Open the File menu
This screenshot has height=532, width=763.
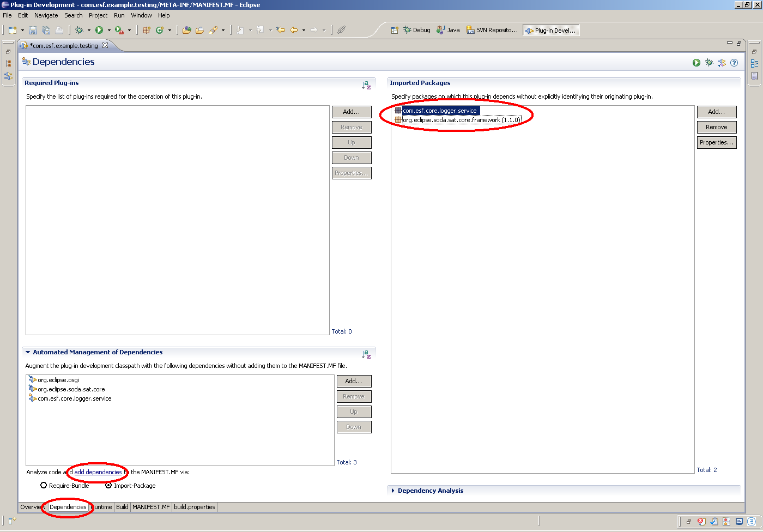click(x=7, y=15)
